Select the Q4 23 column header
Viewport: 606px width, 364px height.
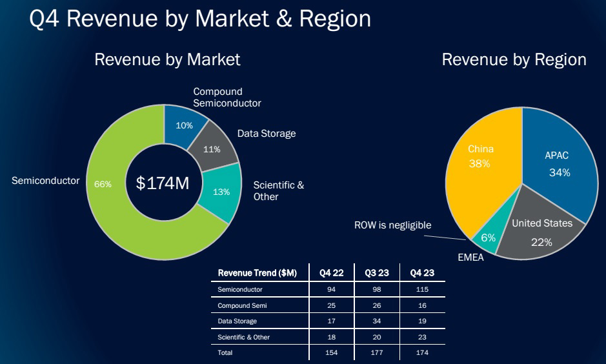(421, 273)
